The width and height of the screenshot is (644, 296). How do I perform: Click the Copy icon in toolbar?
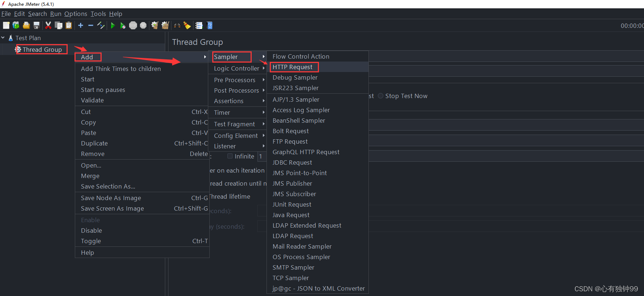59,25
